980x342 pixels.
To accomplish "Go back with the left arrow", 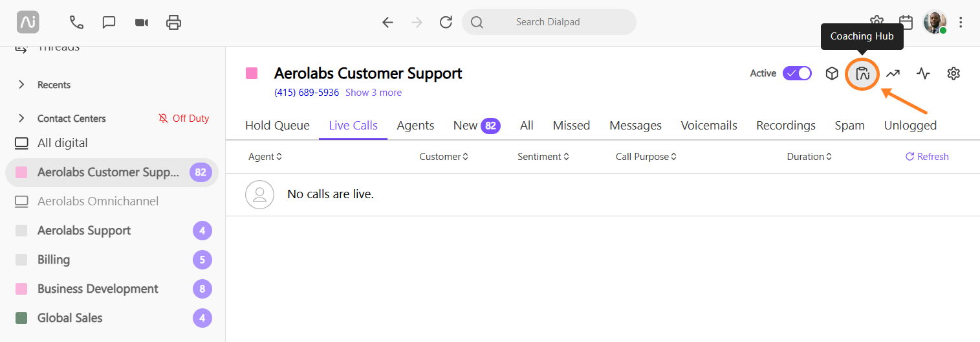I will 387,22.
